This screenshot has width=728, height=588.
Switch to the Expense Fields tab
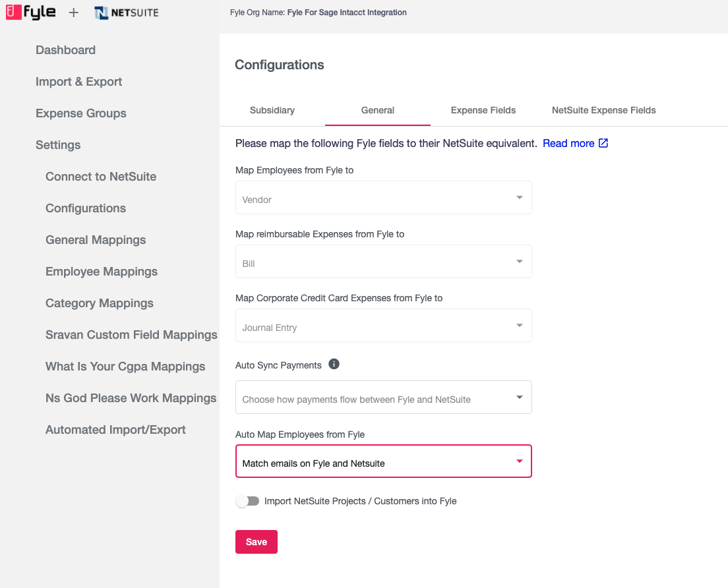point(483,110)
